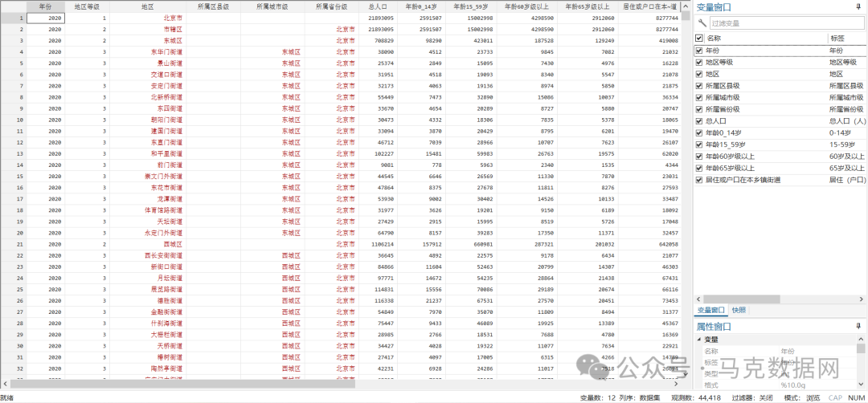Select the 变量窗口 tab below the variables list
Viewport: 868px width, 403px height.
click(x=710, y=310)
